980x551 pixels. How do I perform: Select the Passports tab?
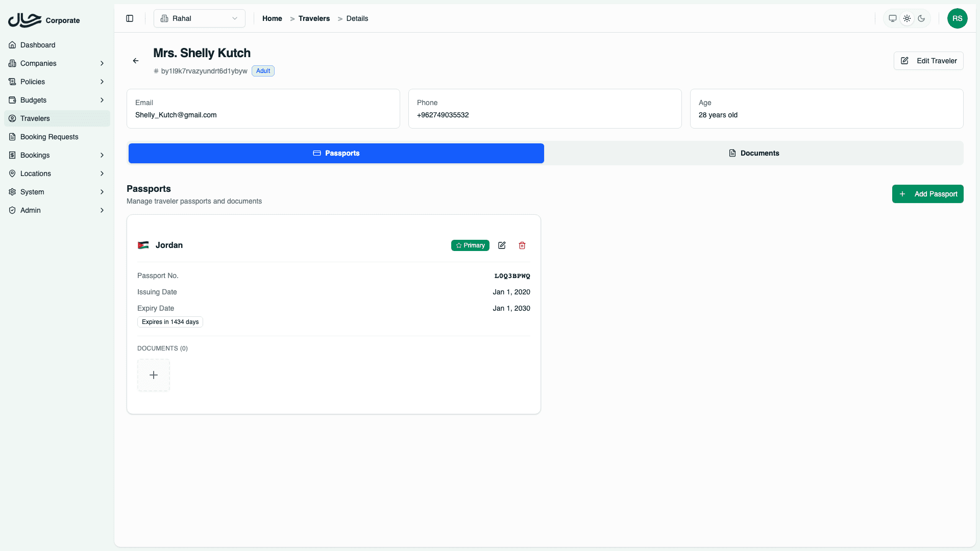pos(336,153)
